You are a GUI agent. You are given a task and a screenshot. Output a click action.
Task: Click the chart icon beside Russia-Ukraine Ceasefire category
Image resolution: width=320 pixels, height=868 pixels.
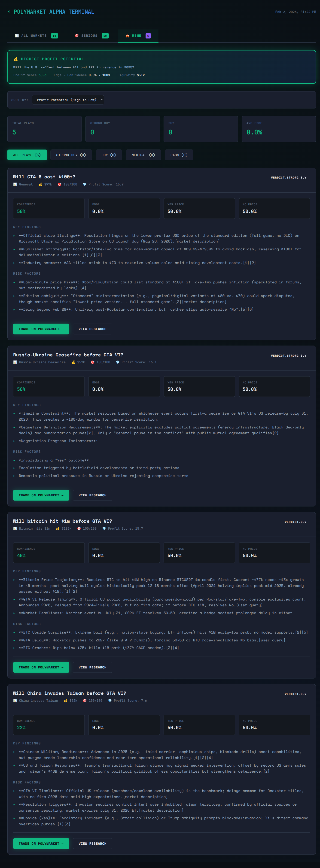(x=15, y=362)
